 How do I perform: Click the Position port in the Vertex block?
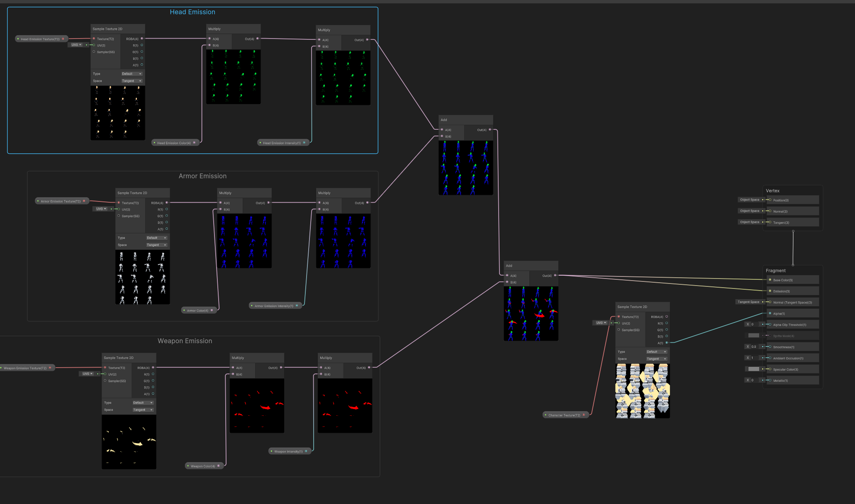point(770,200)
